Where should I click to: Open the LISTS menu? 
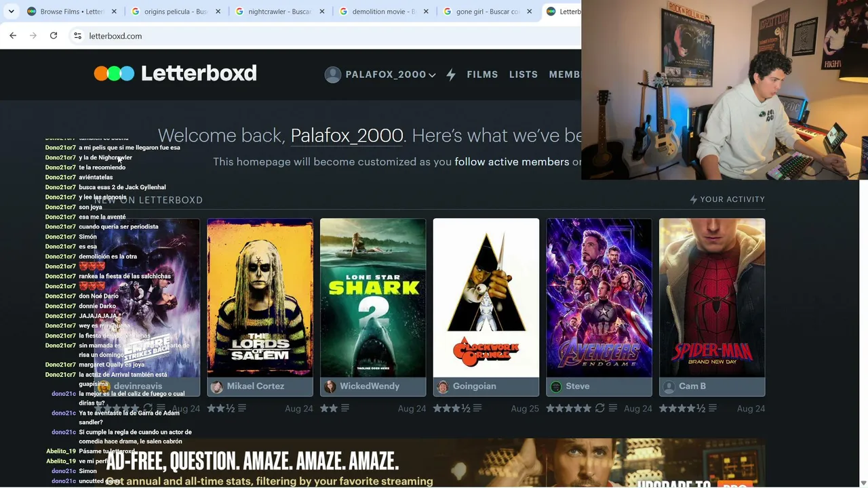[524, 75]
